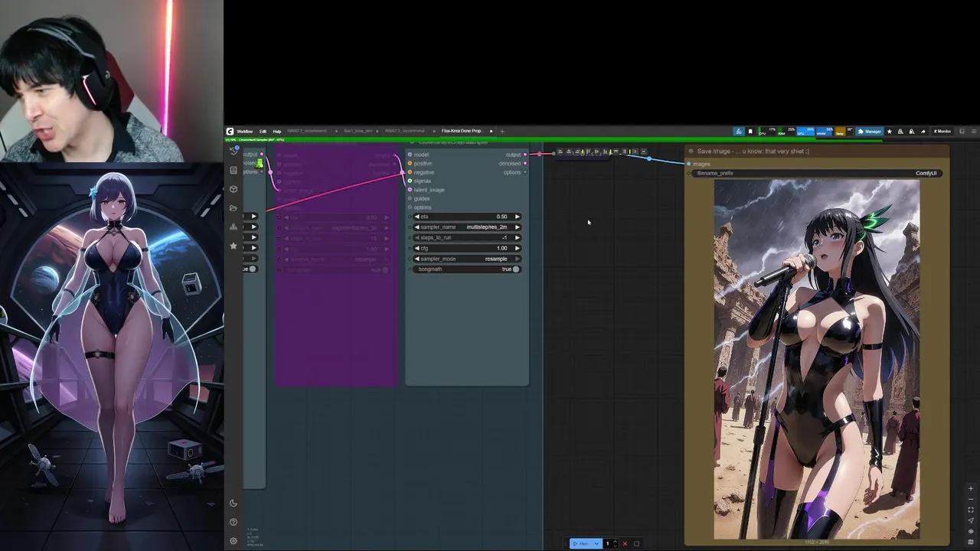
Task: Click the share arrow icon in top toolbar
Action: [x=923, y=131]
